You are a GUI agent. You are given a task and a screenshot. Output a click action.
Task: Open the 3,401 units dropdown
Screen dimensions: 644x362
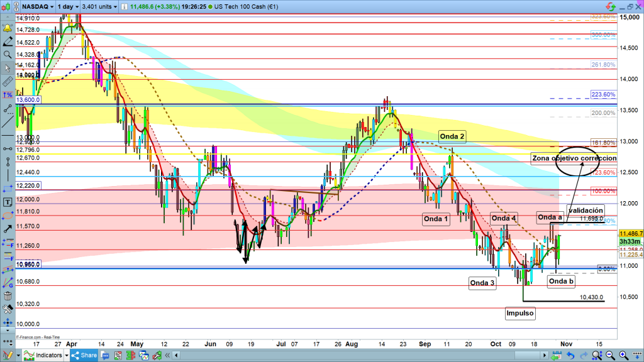point(102,6)
